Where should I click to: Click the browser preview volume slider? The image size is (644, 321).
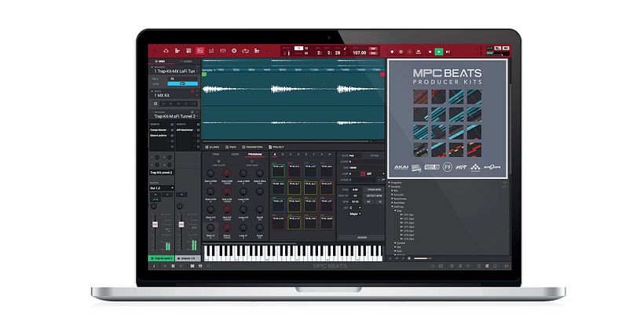click(x=423, y=258)
